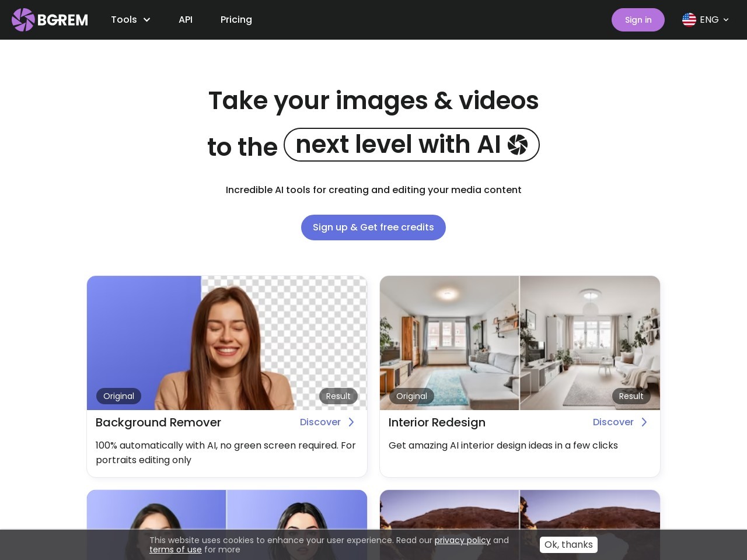Image resolution: width=747 pixels, height=560 pixels.
Task: Open the terms of use link
Action: coord(176,549)
